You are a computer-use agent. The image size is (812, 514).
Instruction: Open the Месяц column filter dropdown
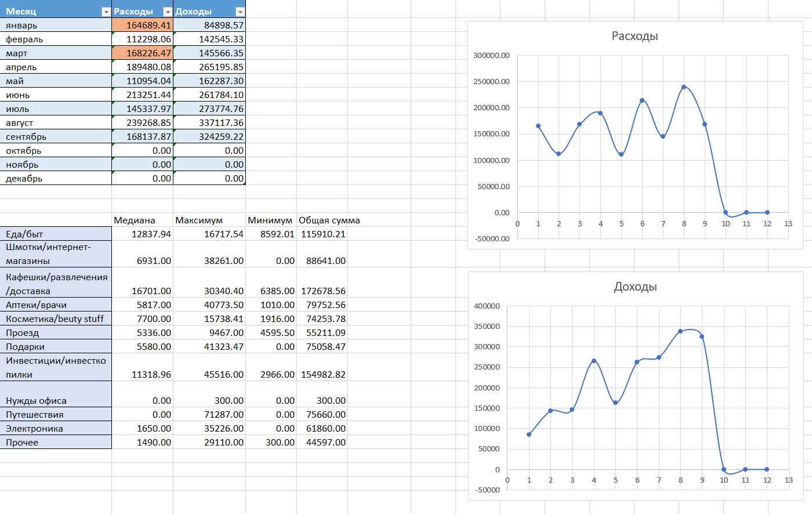point(106,12)
